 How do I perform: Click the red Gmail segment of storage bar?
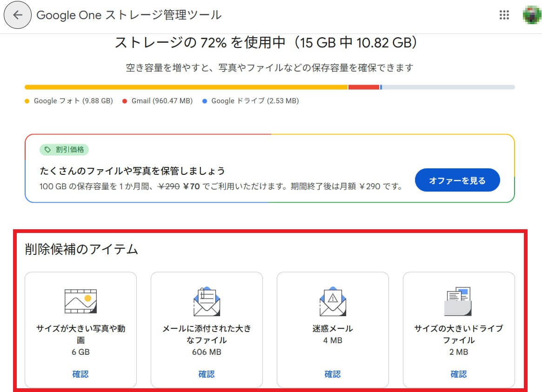point(364,87)
